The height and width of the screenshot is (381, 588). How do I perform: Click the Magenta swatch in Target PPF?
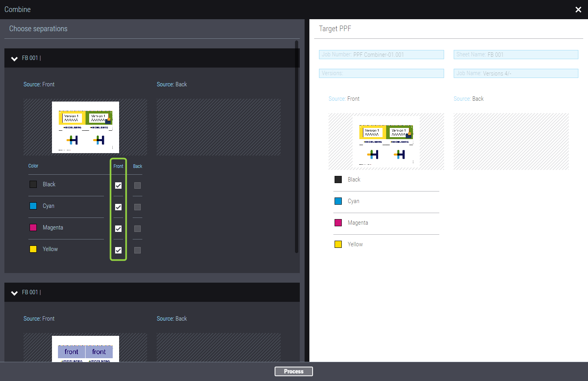pyautogui.click(x=338, y=223)
